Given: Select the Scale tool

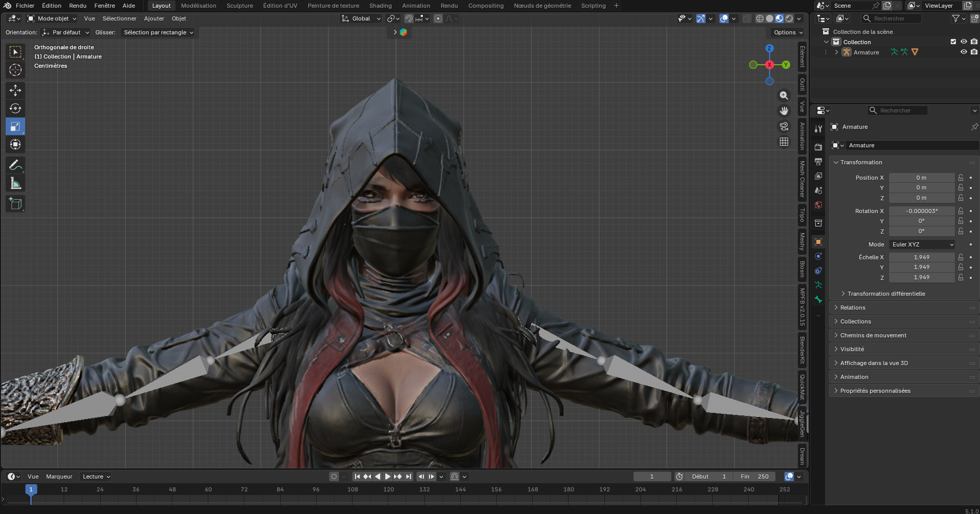Looking at the screenshot, I should click(x=15, y=126).
